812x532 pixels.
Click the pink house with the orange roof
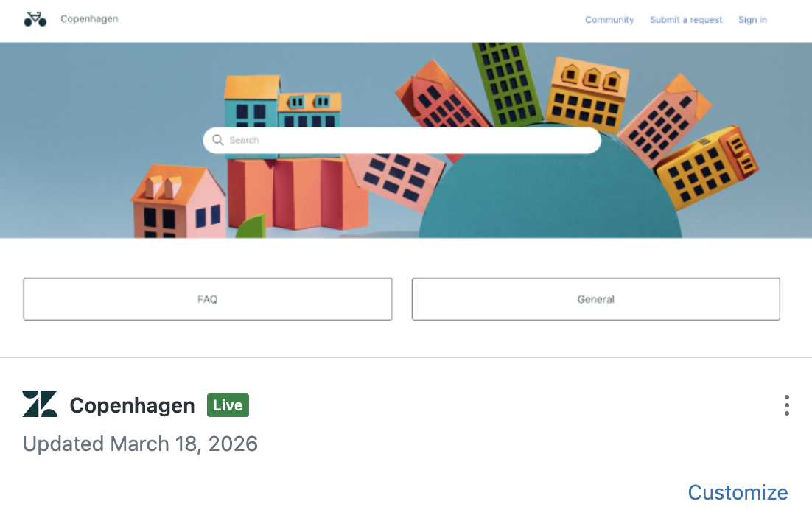(x=178, y=202)
